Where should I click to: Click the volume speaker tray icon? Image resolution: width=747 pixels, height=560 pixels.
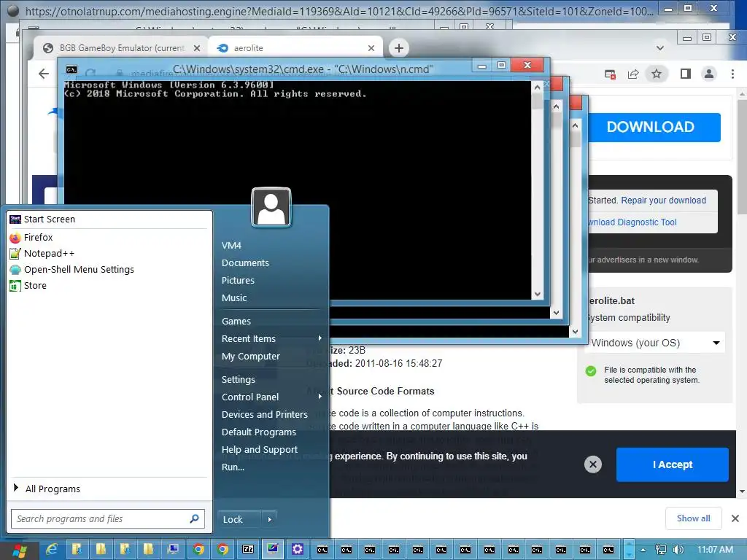point(678,550)
